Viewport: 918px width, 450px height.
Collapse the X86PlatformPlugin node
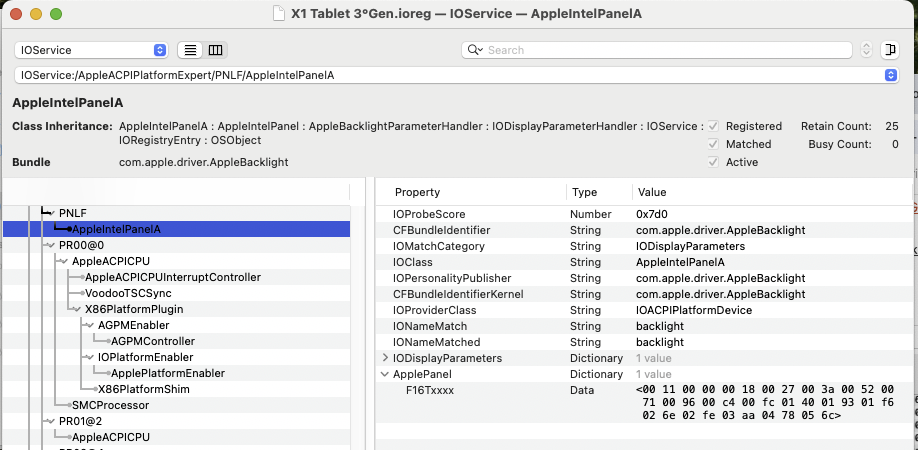pyautogui.click(x=77, y=310)
